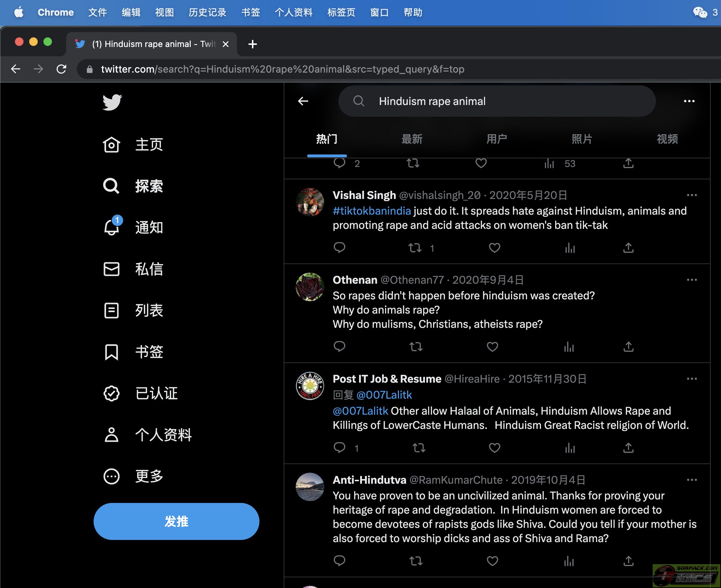The height and width of the screenshot is (588, 721).
Task: Open more options on Anti-Hindutva tweet
Action: click(x=692, y=480)
